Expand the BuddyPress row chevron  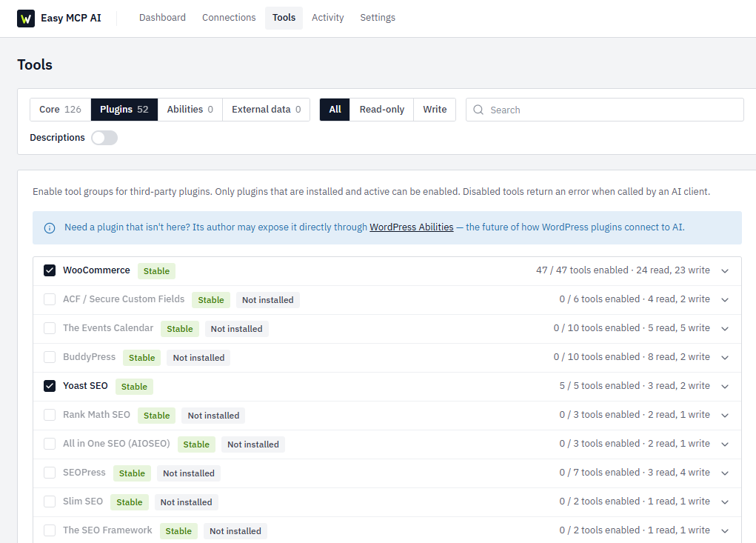pyautogui.click(x=725, y=358)
